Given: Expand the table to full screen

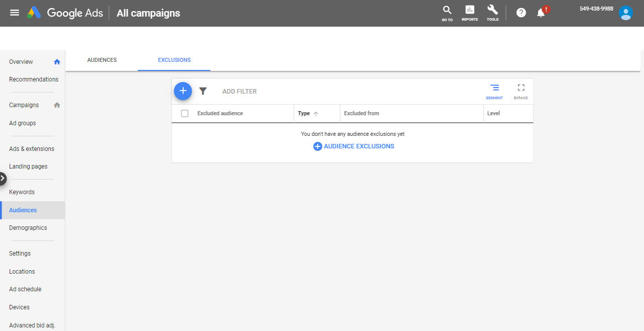Looking at the screenshot, I should pos(521,91).
